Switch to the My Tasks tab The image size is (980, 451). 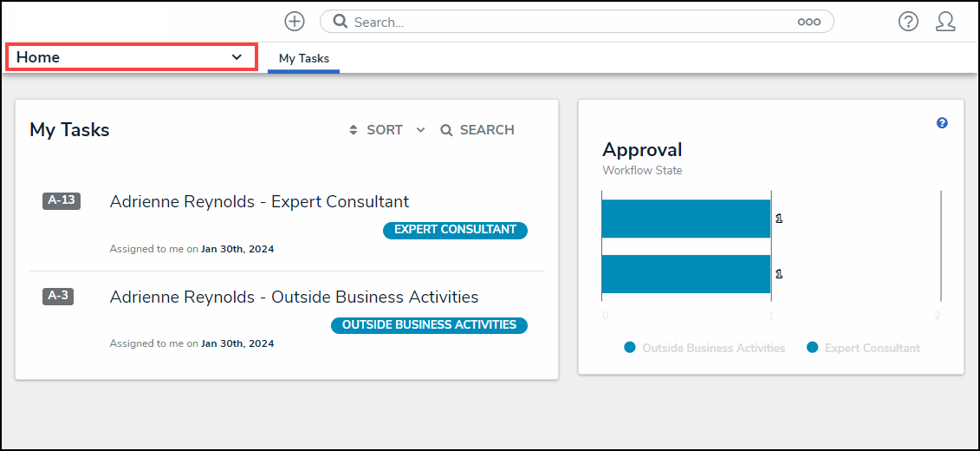[x=303, y=58]
